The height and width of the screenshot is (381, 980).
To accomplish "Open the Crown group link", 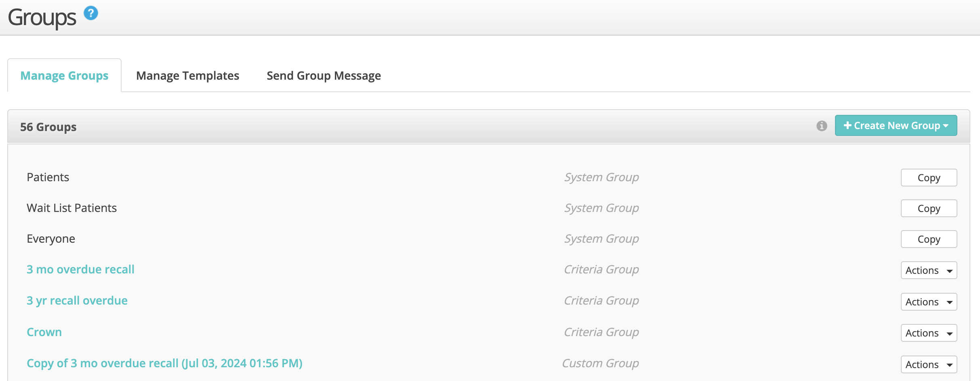I will point(44,332).
